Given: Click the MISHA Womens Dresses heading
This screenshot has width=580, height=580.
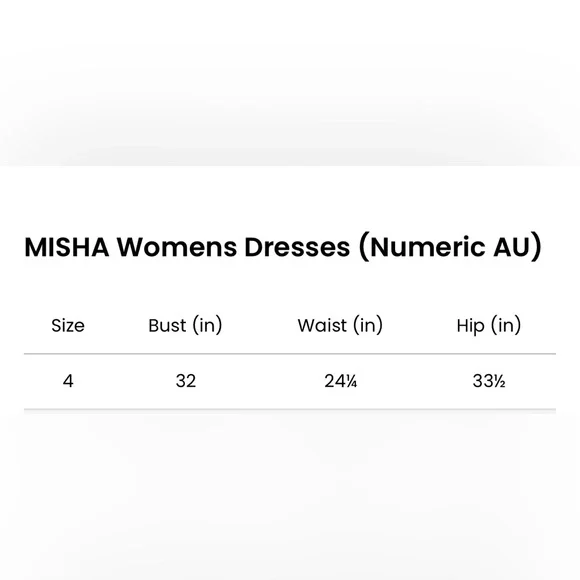Looking at the screenshot, I should (x=283, y=247).
